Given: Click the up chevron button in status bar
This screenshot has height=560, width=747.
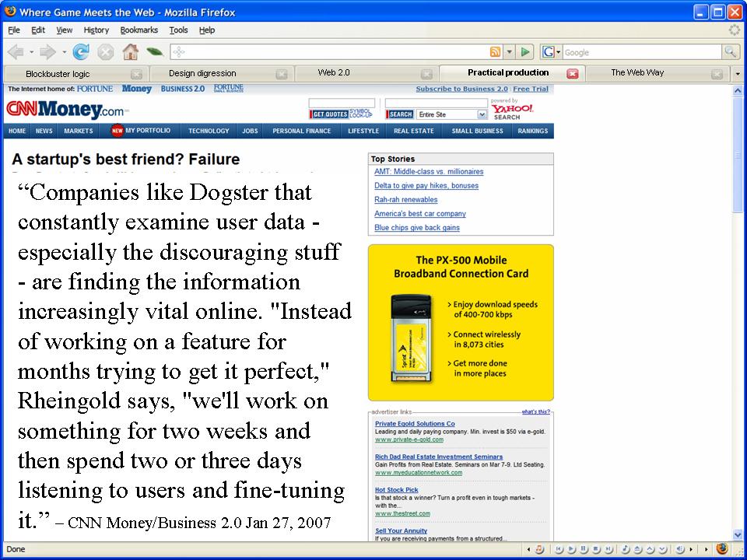Looking at the screenshot, I should 650,549.
